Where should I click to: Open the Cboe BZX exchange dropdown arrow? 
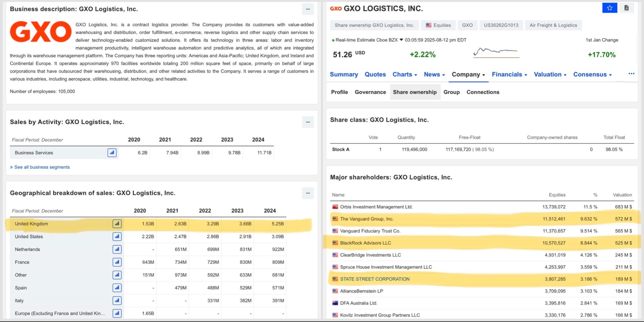click(x=401, y=40)
